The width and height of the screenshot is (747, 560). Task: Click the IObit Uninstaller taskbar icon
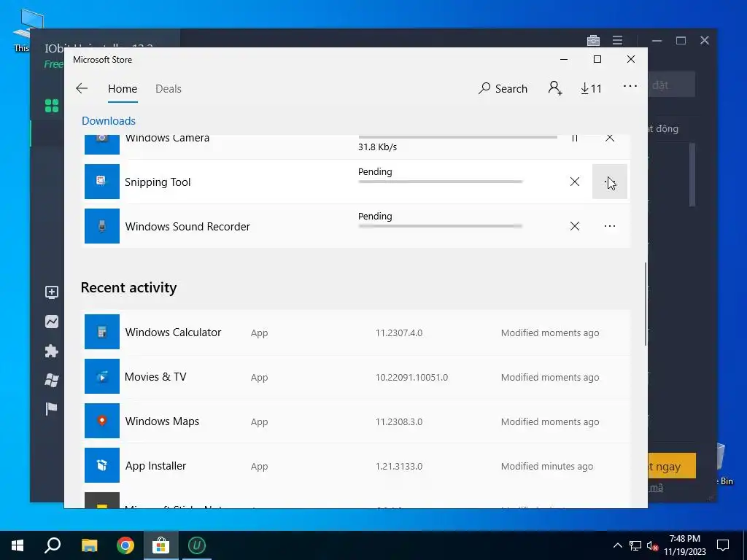coord(197,545)
